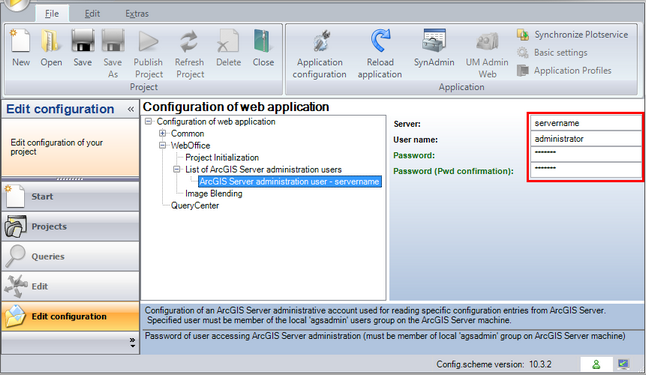The width and height of the screenshot is (646, 375).
Task: Click the green Password: label
Action: point(414,155)
